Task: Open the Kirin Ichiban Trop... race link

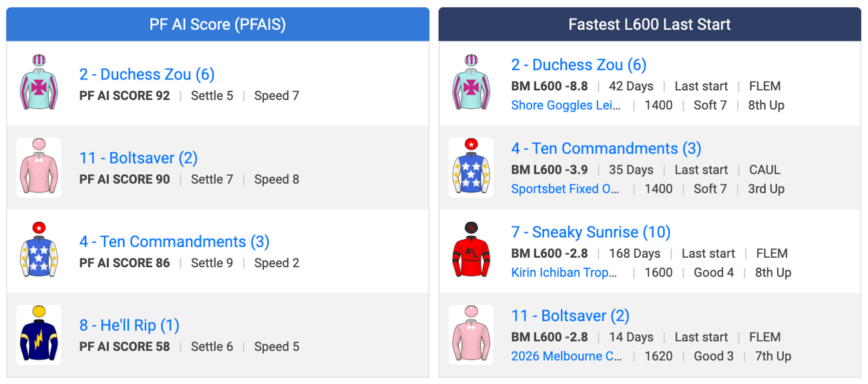Action: click(x=564, y=272)
